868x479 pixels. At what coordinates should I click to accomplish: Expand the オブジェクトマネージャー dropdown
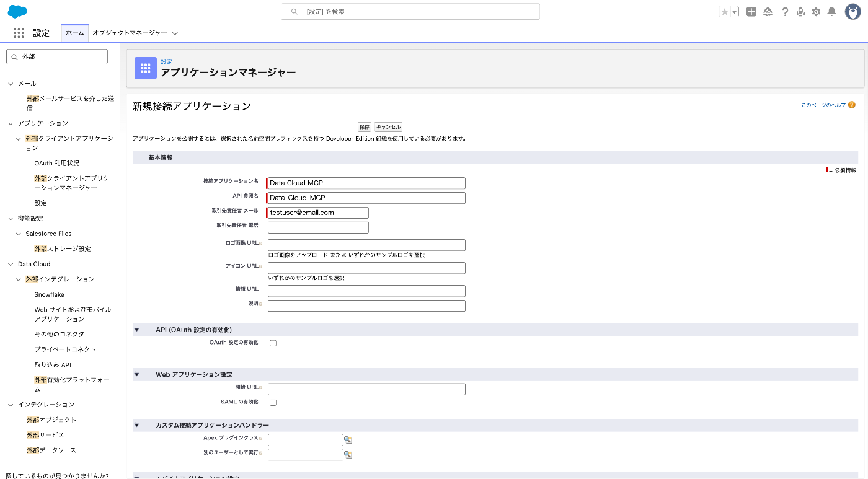(x=176, y=33)
